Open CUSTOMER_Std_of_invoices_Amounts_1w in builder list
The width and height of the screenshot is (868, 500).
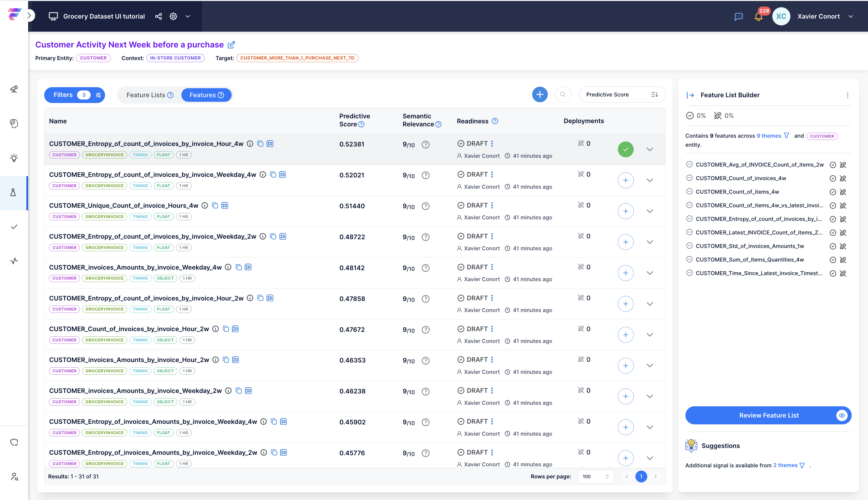pyautogui.click(x=750, y=246)
